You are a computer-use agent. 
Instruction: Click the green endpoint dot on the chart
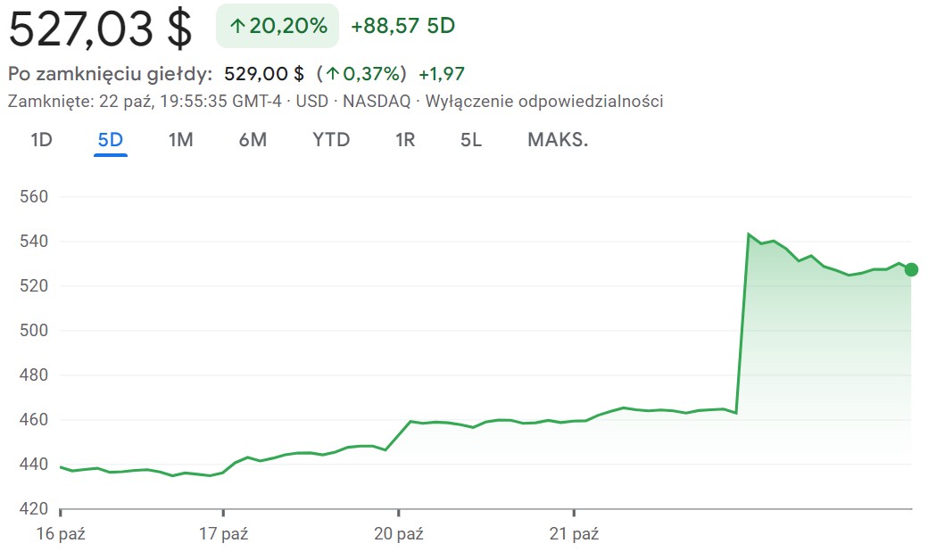[911, 270]
